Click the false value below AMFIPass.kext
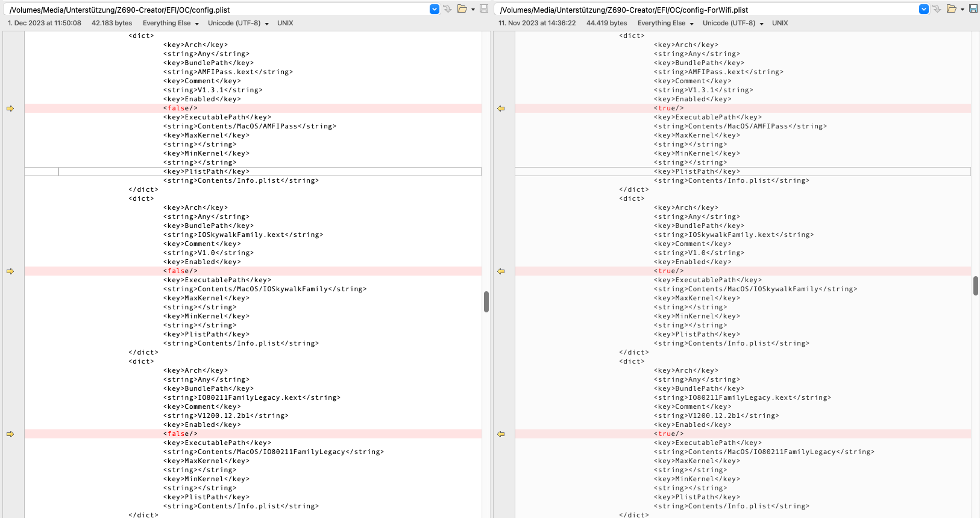Image resolution: width=980 pixels, height=518 pixels. pos(180,109)
